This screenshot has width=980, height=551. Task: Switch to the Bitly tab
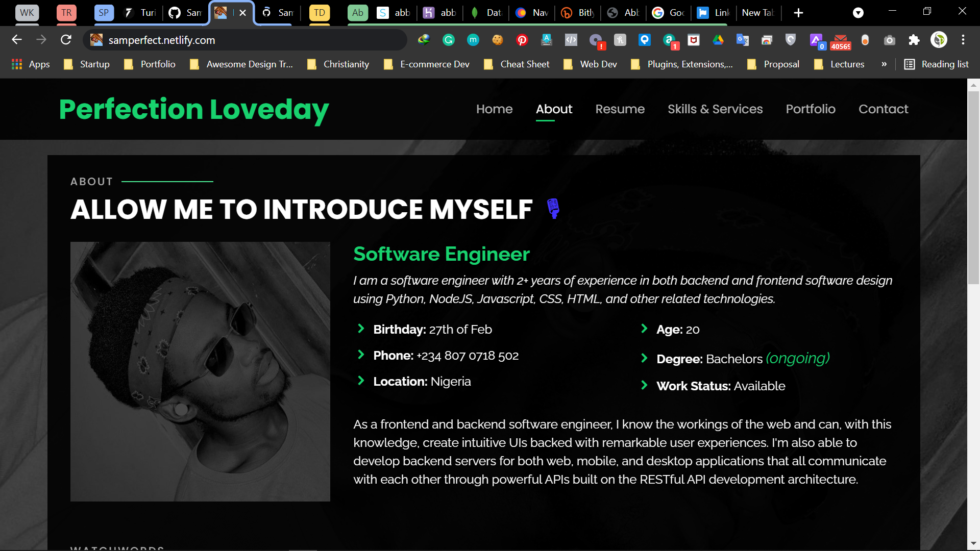[x=578, y=13]
